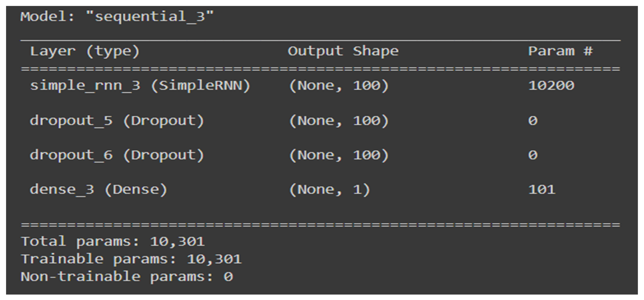
Task: Click the output shape of dropout_6
Action: (x=338, y=155)
